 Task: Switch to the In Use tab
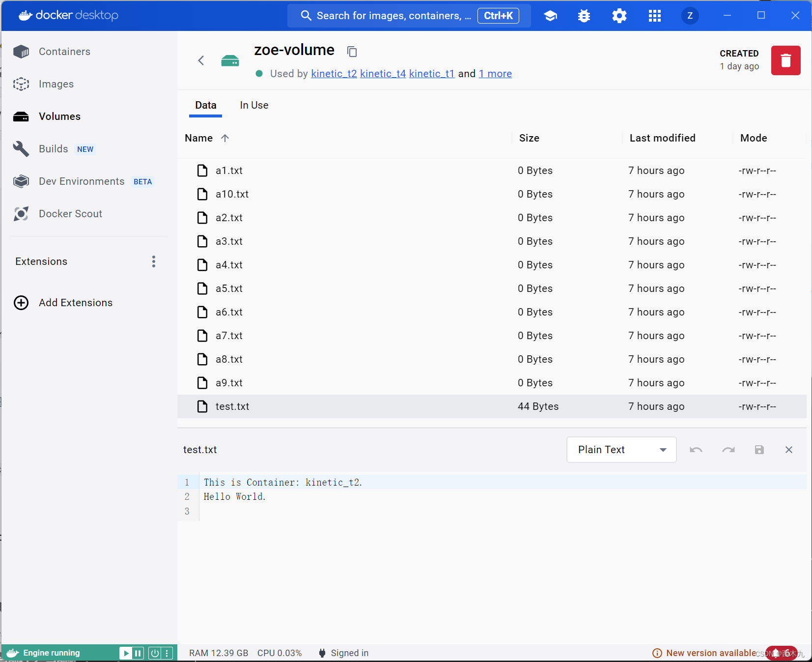(254, 105)
